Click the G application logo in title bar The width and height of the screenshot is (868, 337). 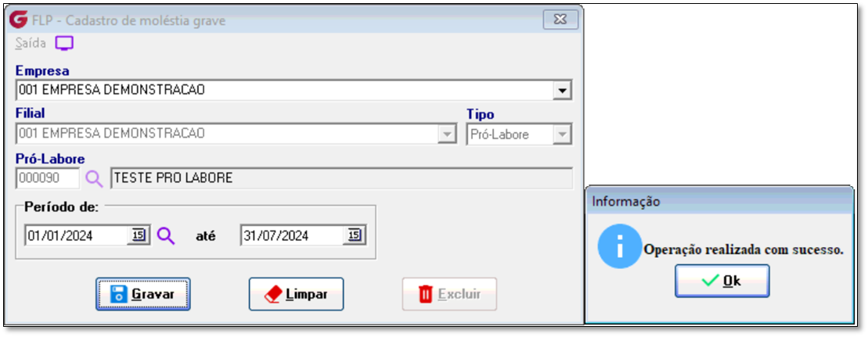19,20
